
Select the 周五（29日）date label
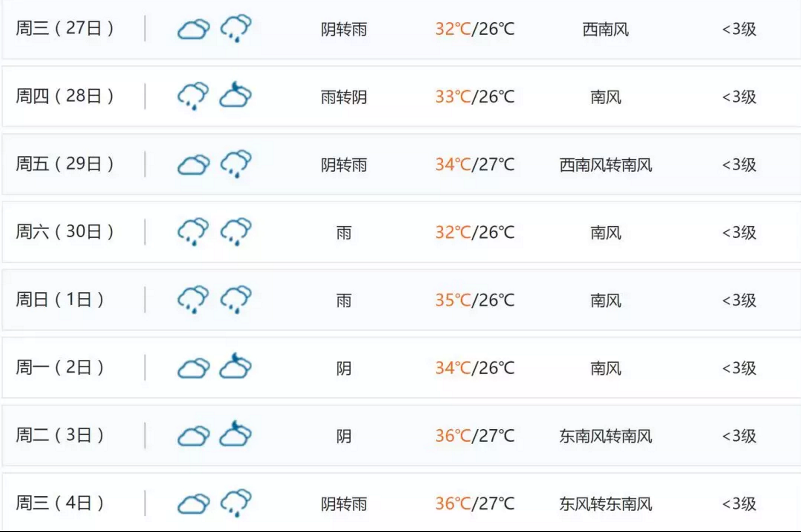(x=65, y=164)
